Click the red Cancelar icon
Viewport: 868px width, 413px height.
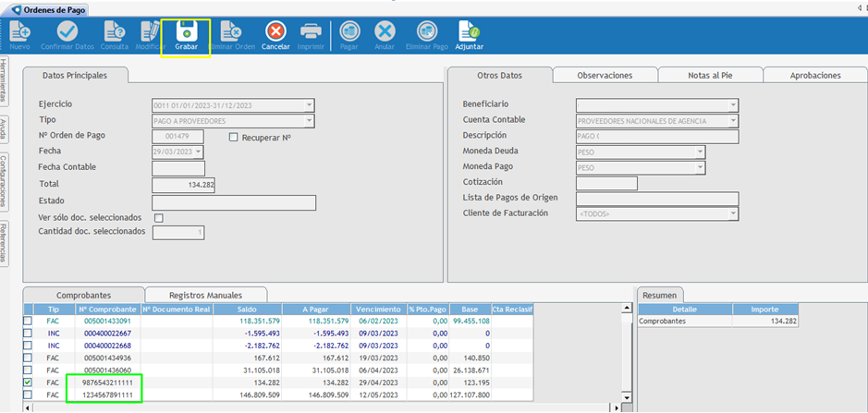tap(275, 30)
